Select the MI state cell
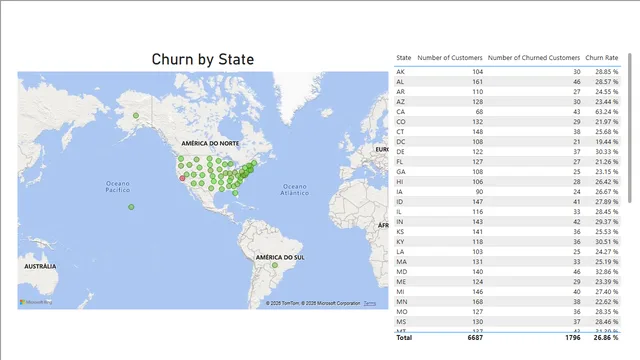 [400, 291]
